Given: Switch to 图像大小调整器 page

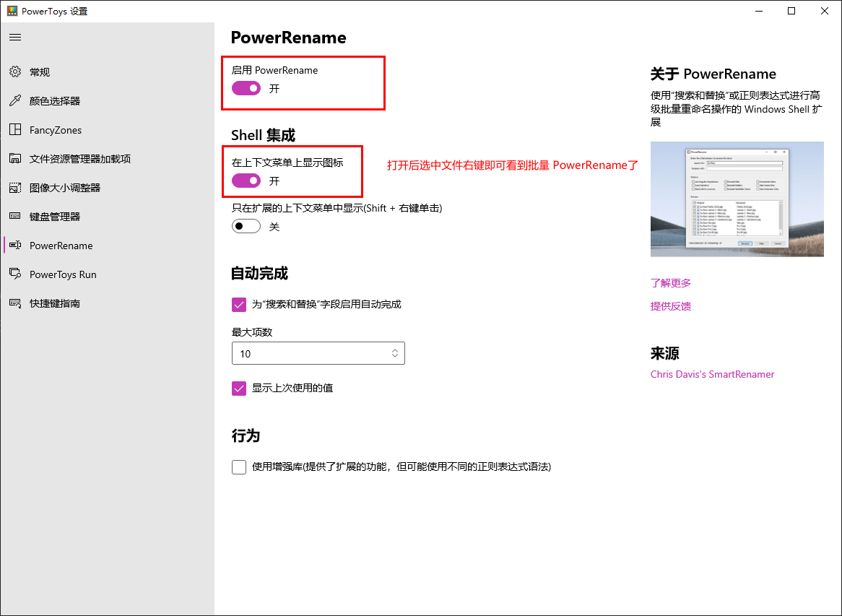Looking at the screenshot, I should point(65,188).
